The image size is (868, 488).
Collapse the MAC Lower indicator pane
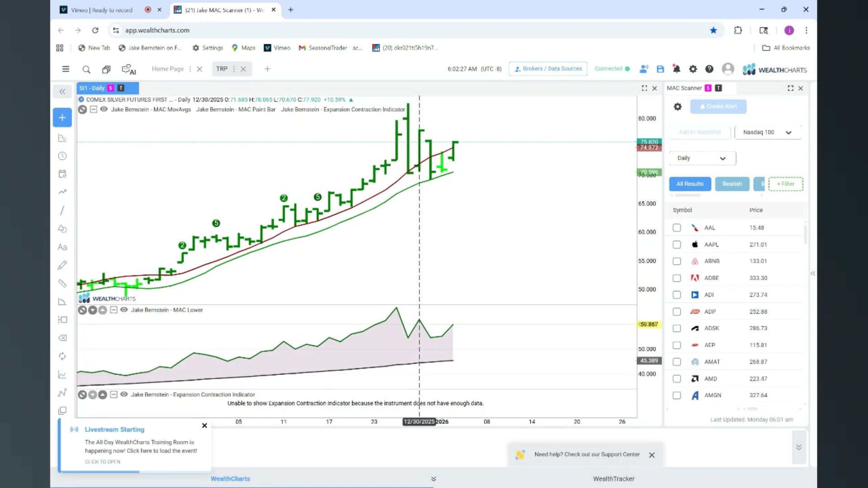113,310
